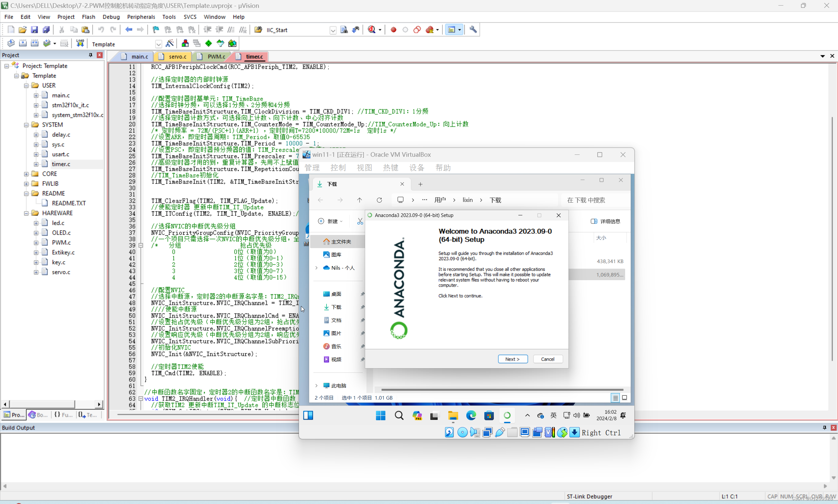Open Microsoft Edge in VM taskbar

471,416
